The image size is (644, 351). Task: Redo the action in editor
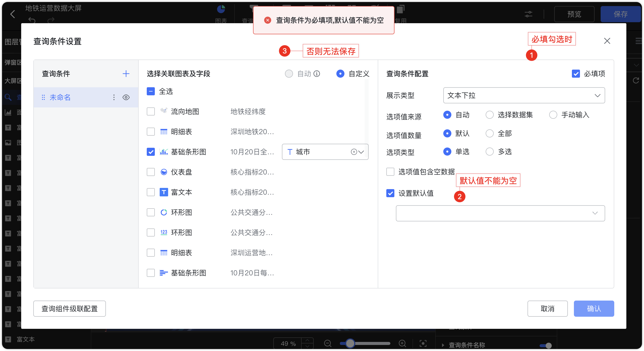point(51,20)
